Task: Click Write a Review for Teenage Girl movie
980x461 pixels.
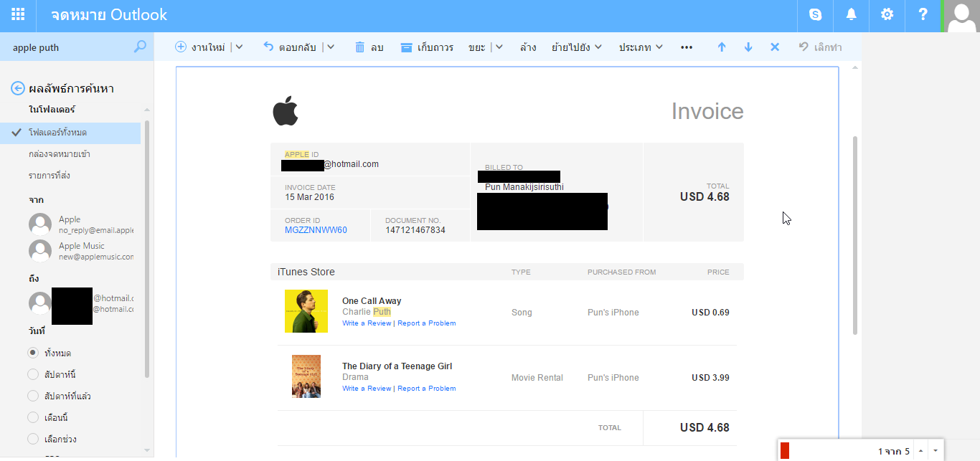Action: pos(367,389)
